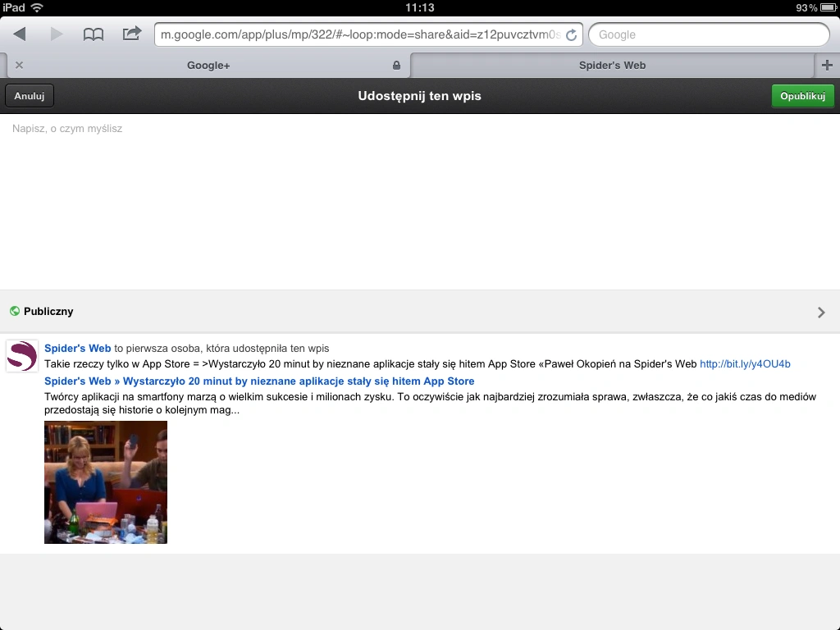
Task: Tap 'to pierwsza osoba, która udostępniła' text
Action: (x=221, y=348)
